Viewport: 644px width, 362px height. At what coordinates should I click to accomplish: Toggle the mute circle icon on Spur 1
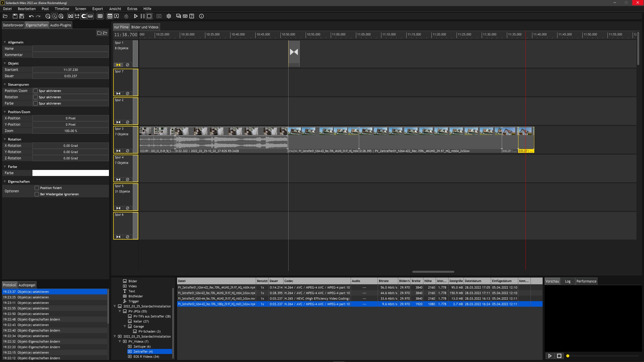click(x=128, y=65)
